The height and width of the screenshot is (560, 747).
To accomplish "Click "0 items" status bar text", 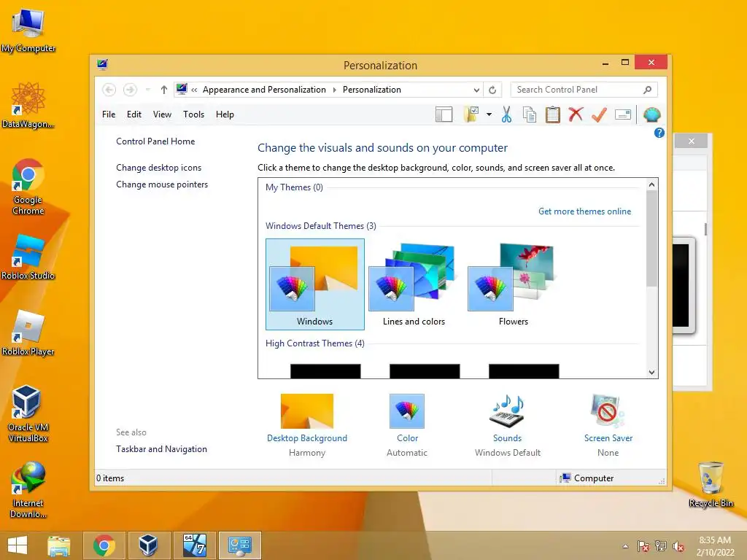I will click(110, 478).
